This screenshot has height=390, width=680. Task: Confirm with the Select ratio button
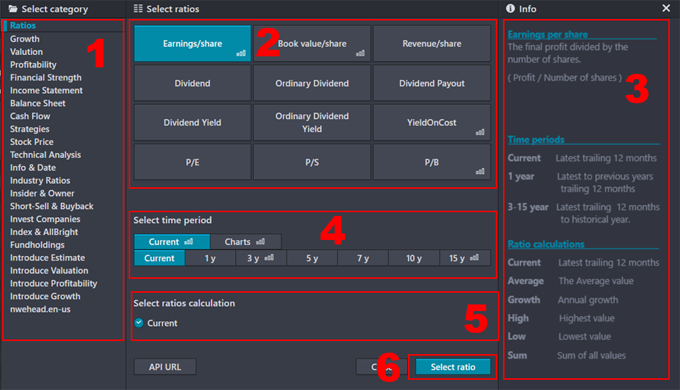tap(453, 367)
